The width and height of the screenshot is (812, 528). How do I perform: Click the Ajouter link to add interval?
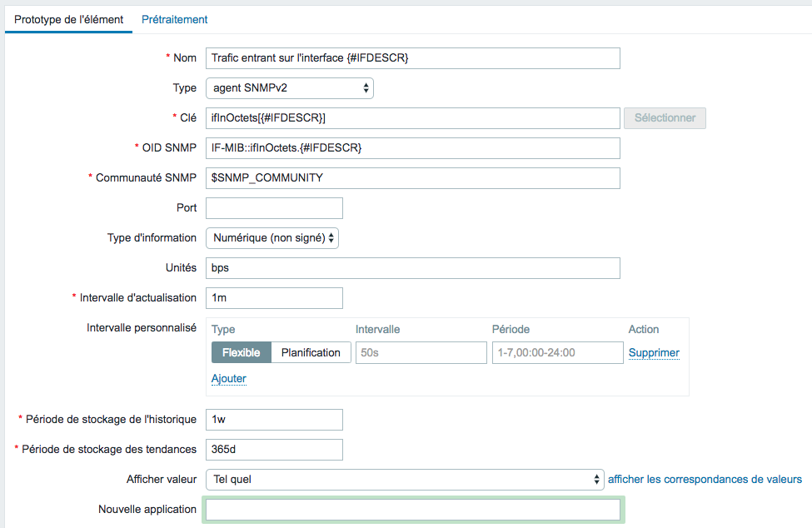coord(229,378)
